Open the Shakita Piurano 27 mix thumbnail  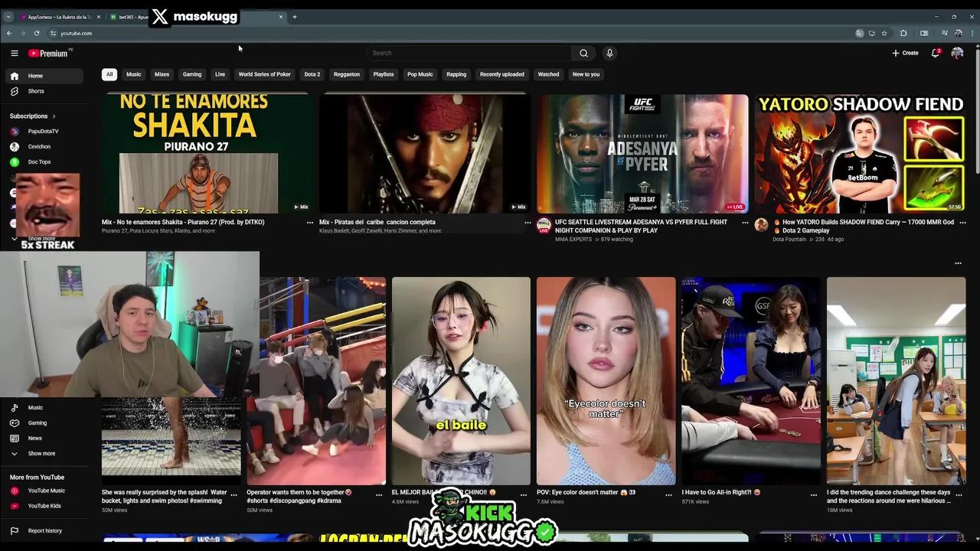pos(207,153)
